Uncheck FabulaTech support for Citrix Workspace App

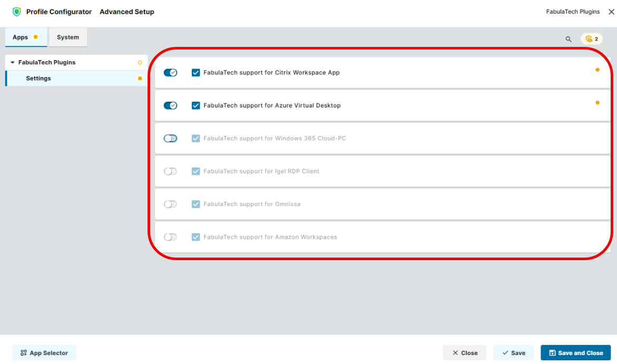(196, 73)
